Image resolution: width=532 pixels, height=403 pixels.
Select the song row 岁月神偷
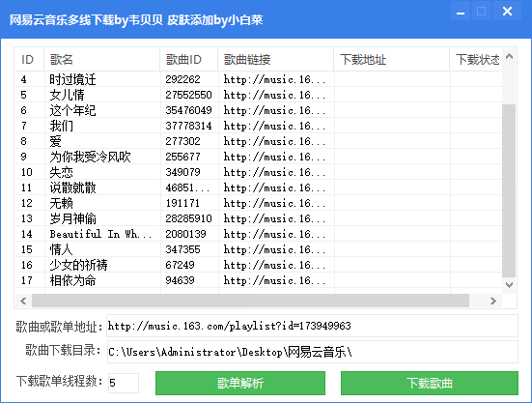(259, 218)
